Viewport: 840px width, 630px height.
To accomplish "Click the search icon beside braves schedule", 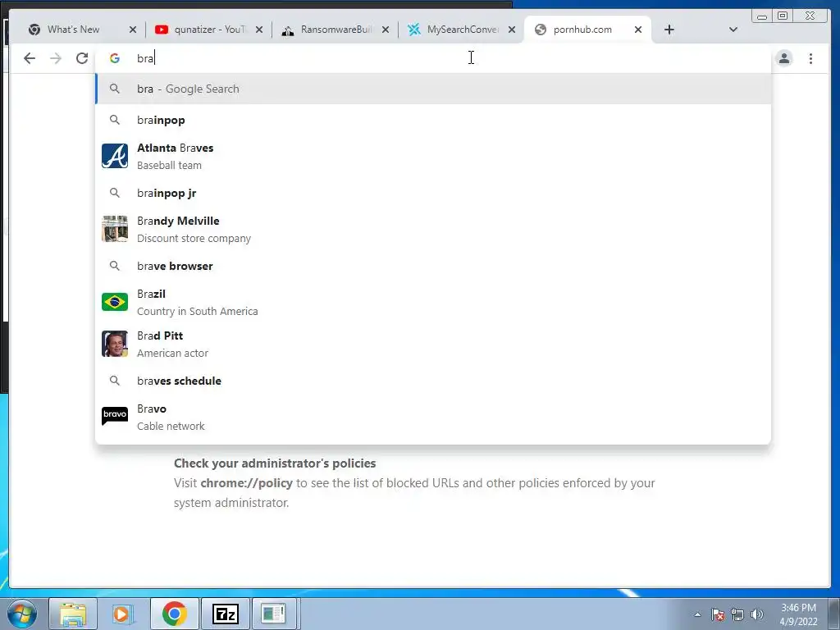I will click(x=115, y=381).
